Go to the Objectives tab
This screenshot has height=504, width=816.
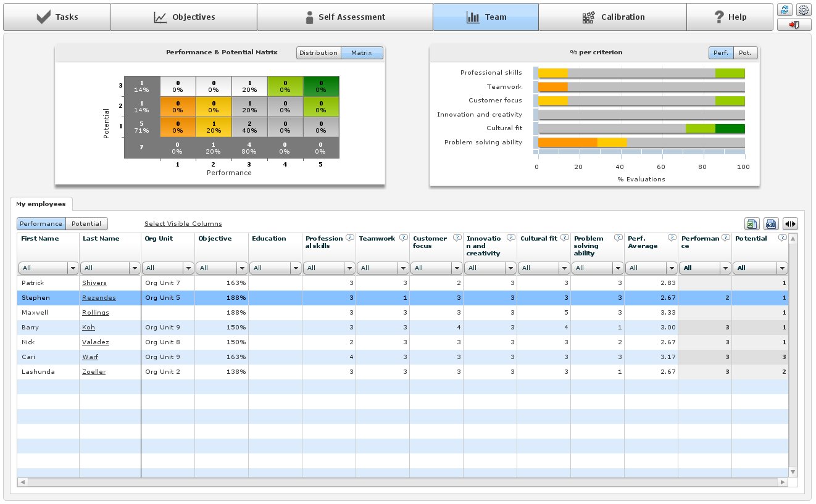click(x=184, y=17)
